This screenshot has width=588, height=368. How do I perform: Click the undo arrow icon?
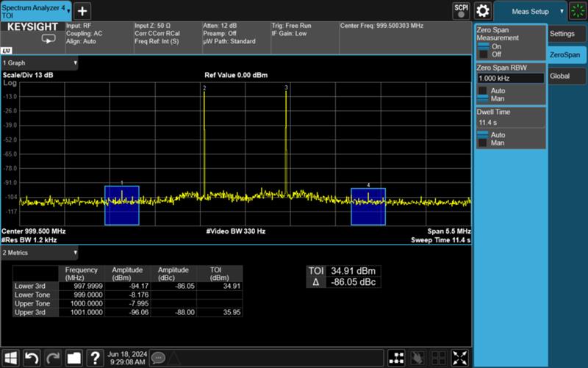[x=31, y=358]
